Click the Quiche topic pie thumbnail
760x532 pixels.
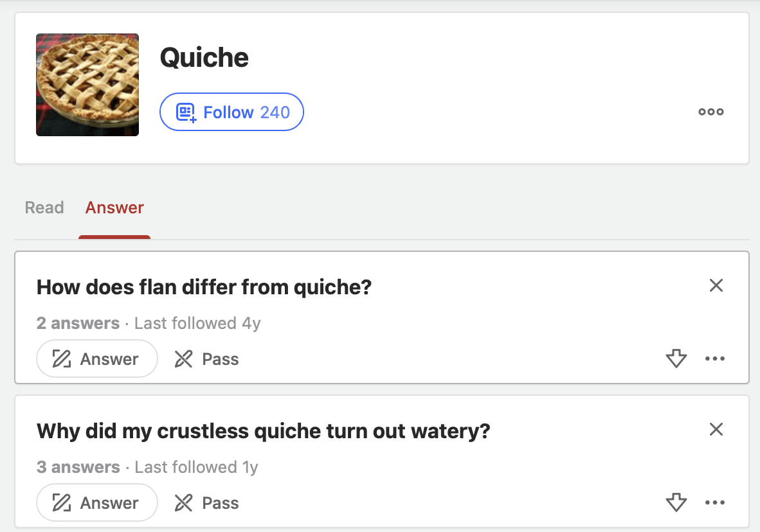tap(87, 84)
